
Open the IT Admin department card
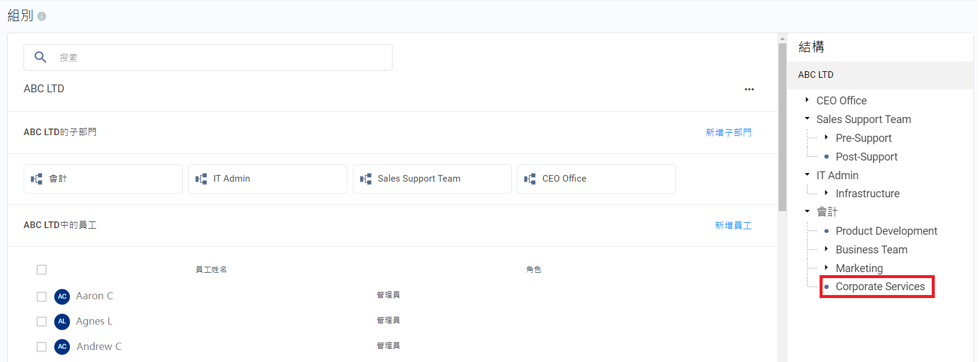(x=268, y=179)
